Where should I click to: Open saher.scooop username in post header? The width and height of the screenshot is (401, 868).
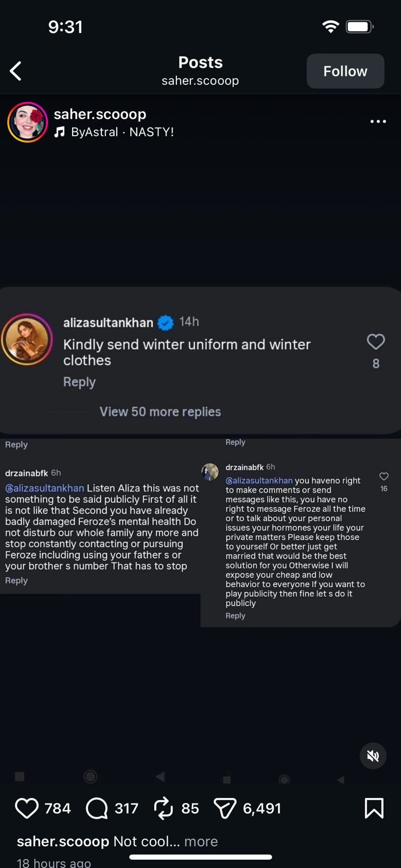(x=100, y=114)
